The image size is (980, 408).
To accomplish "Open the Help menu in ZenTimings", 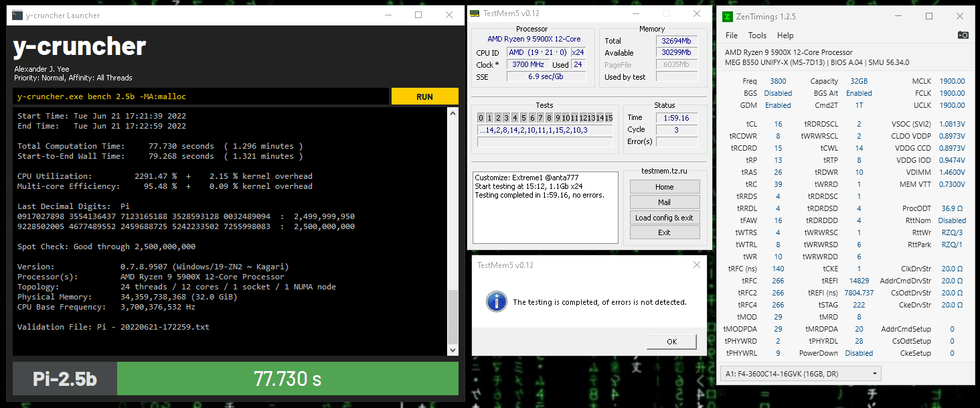I will click(x=785, y=36).
